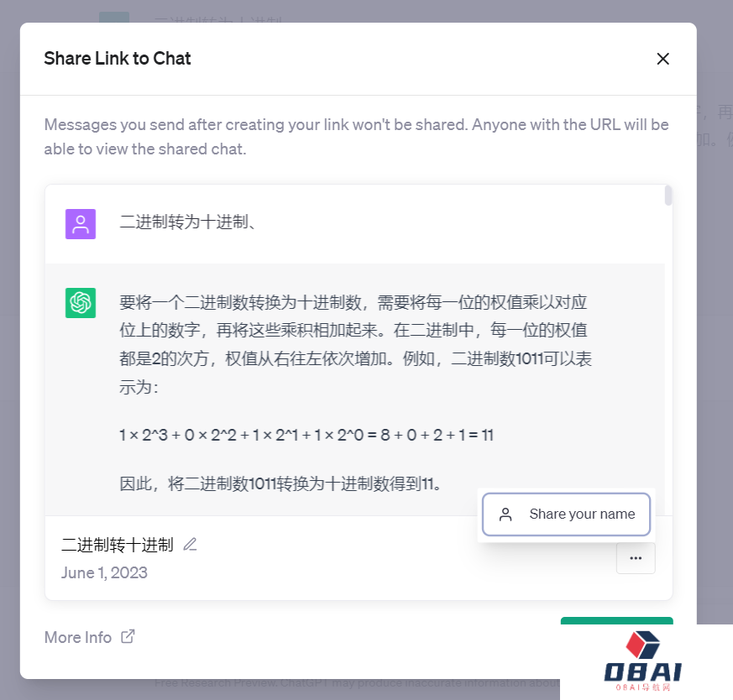This screenshot has height=700, width=733.
Task: Click the date June 1, 2023
Action: [104, 573]
